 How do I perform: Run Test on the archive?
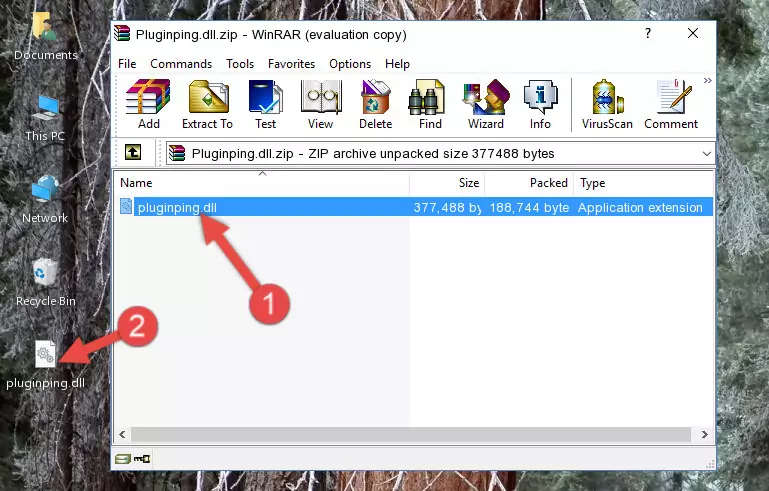click(x=265, y=104)
